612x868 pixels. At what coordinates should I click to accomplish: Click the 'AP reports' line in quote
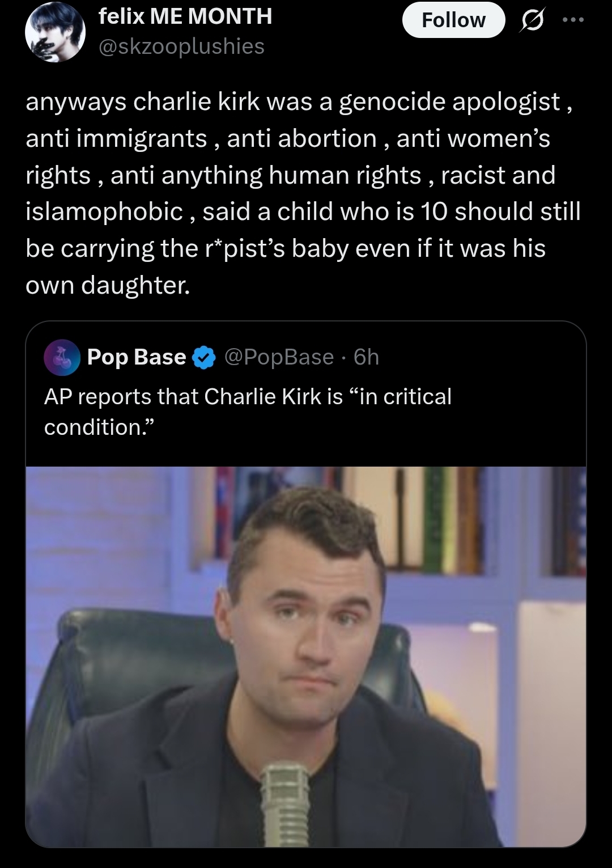point(248,397)
